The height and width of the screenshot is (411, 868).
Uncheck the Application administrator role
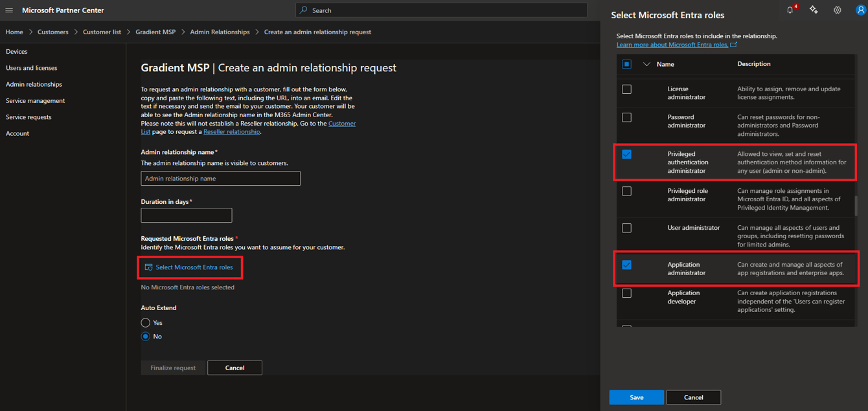tap(626, 264)
